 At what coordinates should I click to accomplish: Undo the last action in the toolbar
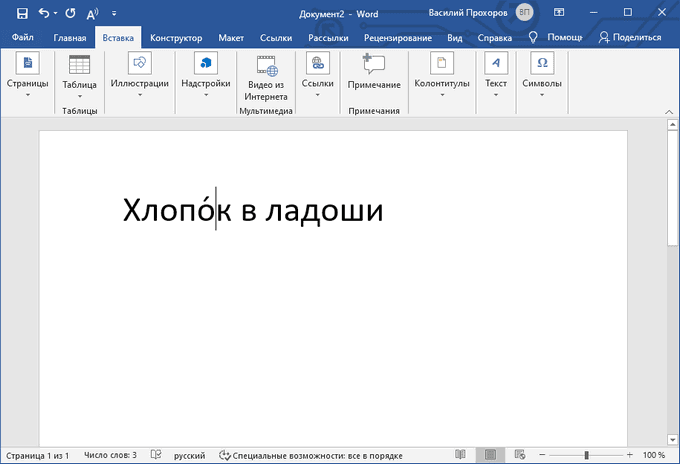pyautogui.click(x=44, y=13)
